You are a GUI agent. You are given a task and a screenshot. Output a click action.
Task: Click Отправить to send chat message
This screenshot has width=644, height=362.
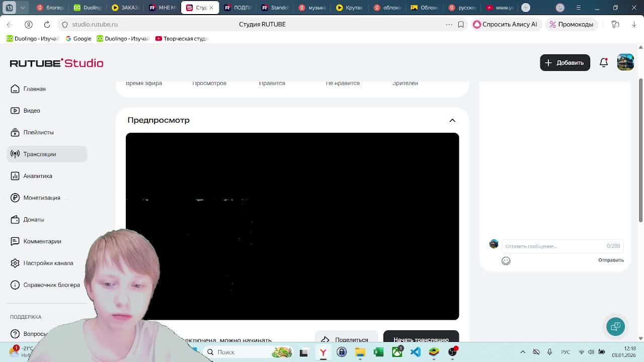[611, 260]
